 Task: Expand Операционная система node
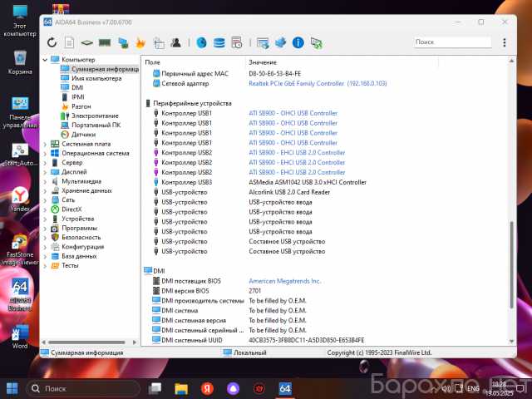(x=45, y=154)
